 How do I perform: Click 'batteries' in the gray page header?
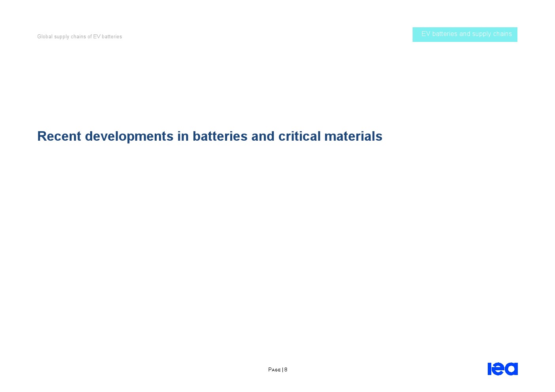(112, 37)
